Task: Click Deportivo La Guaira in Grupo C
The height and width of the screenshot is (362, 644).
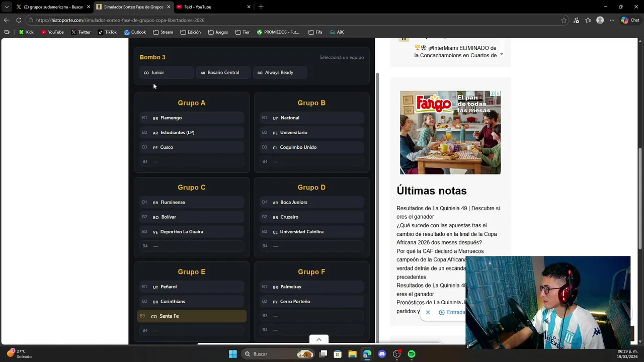Action: 192,232
